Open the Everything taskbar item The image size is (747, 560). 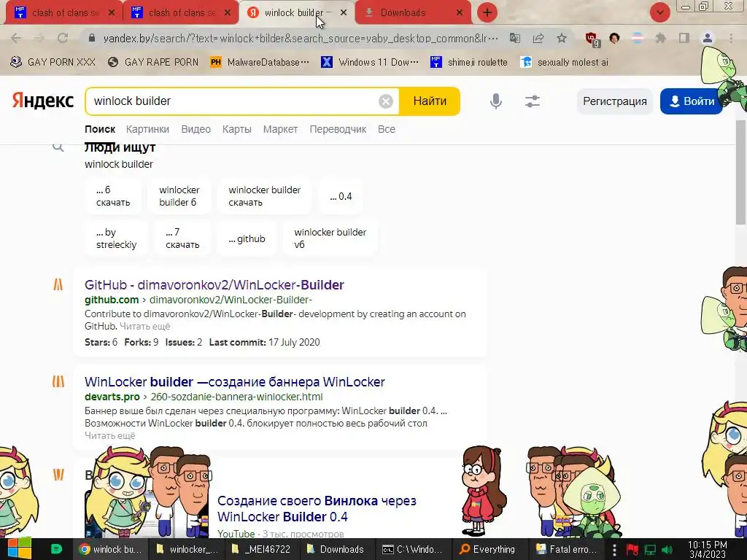tap(487, 549)
